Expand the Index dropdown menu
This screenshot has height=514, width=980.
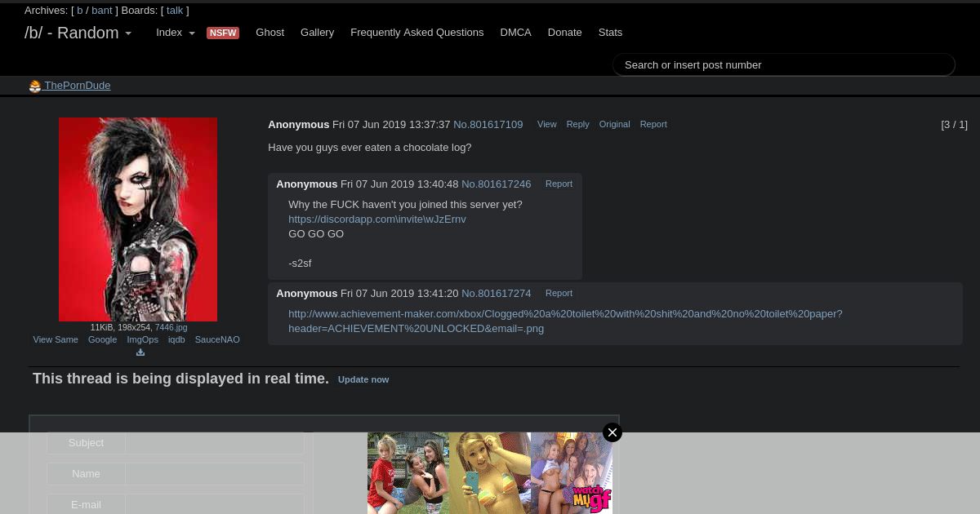click(176, 33)
